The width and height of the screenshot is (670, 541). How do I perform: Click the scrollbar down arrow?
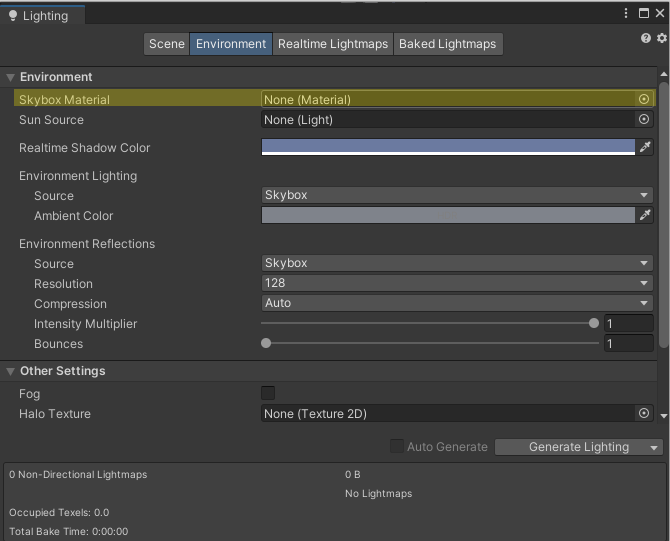click(664, 415)
